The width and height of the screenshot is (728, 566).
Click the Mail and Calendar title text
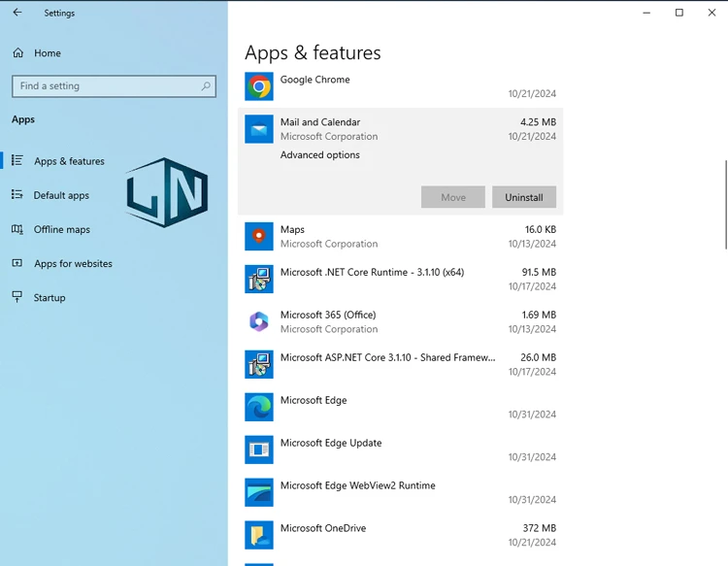320,122
